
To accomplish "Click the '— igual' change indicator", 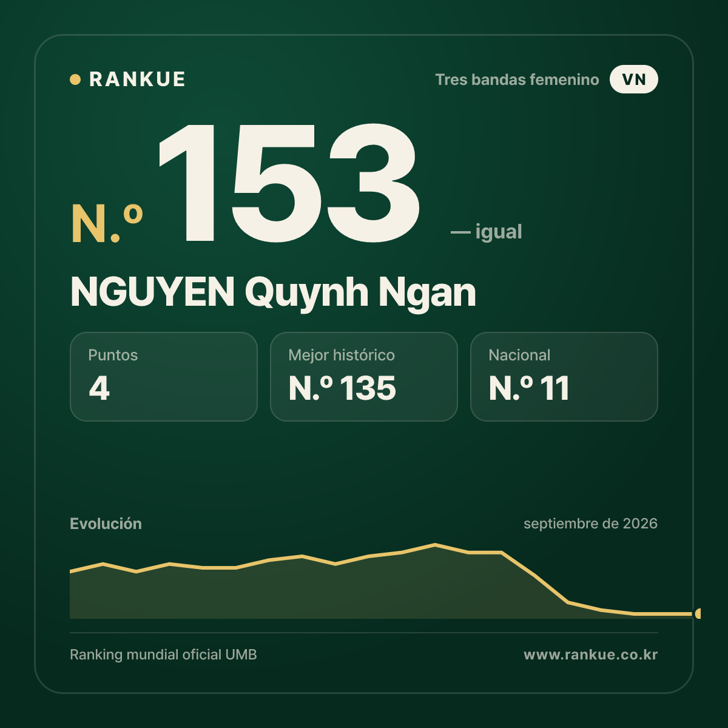I will [486, 232].
